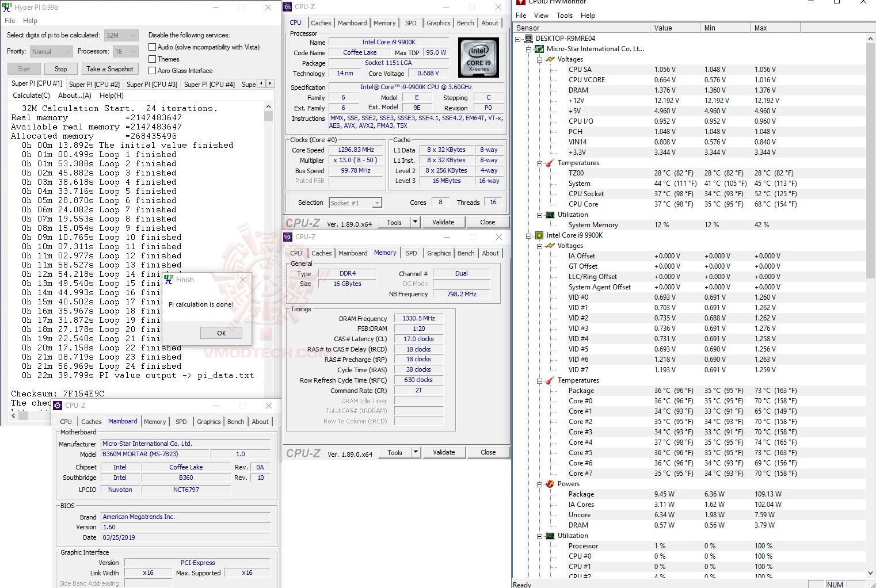Click the Powers icon in HWMonitor
Viewport: 876px width, 588px height.
[x=550, y=484]
